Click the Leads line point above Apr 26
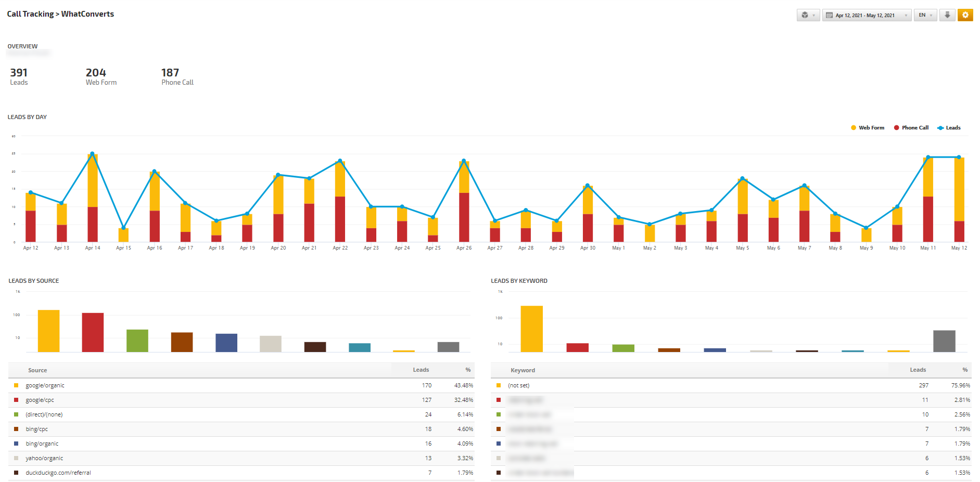The height and width of the screenshot is (482, 980). pyautogui.click(x=464, y=161)
